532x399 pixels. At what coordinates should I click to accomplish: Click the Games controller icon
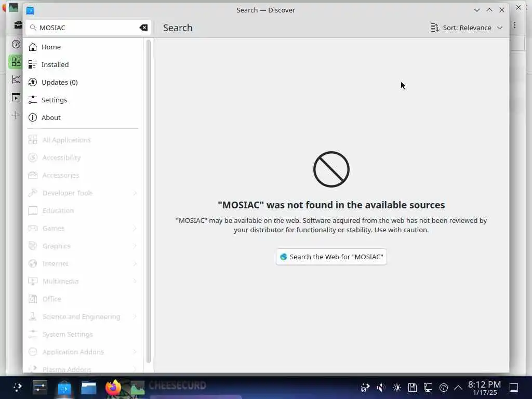coord(33,228)
